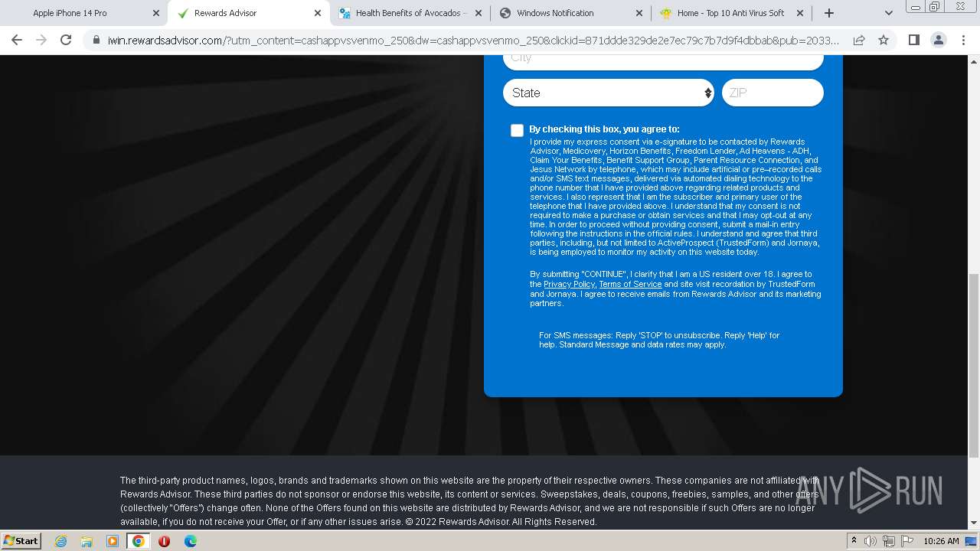Open Microsoft Edge from taskbar
980x551 pixels.
pyautogui.click(x=190, y=541)
